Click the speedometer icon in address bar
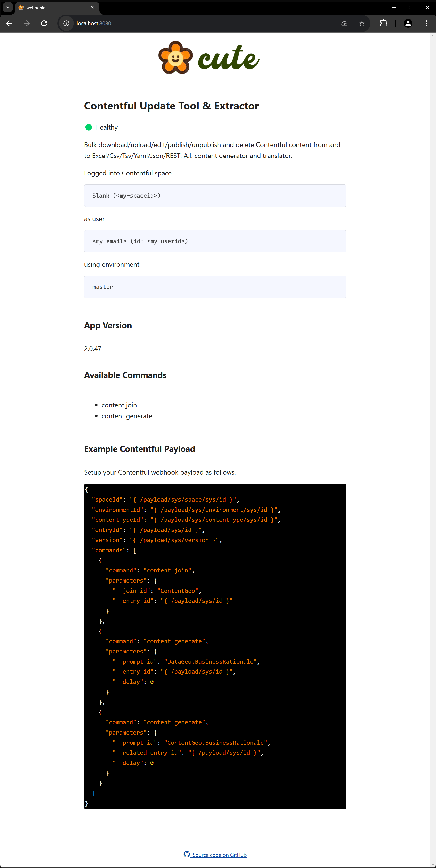 (344, 23)
